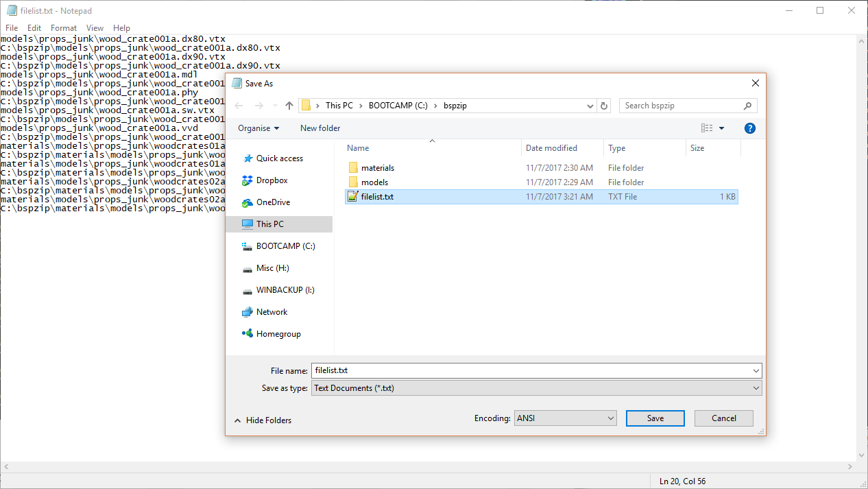Click the materials folder icon
The image size is (868, 489).
pyautogui.click(x=353, y=167)
